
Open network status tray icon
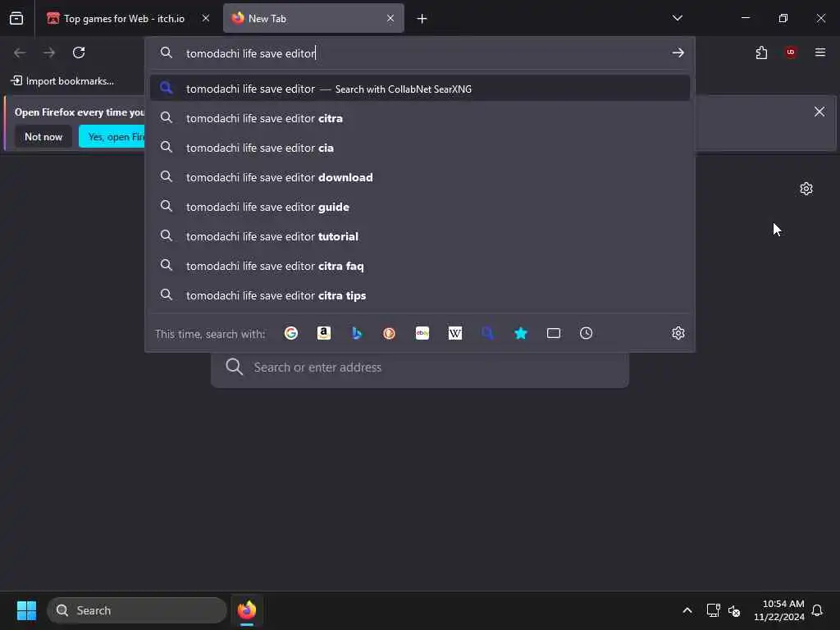pos(713,610)
